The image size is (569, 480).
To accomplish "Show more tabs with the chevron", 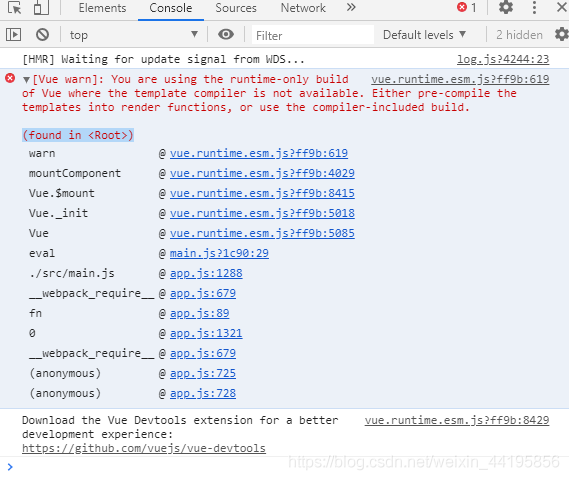I will pos(351,8).
